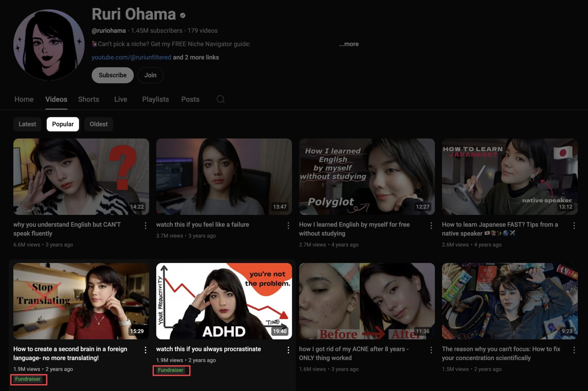The width and height of the screenshot is (588, 391).
Task: Open options for 'always procrastinate' video
Action: point(288,350)
